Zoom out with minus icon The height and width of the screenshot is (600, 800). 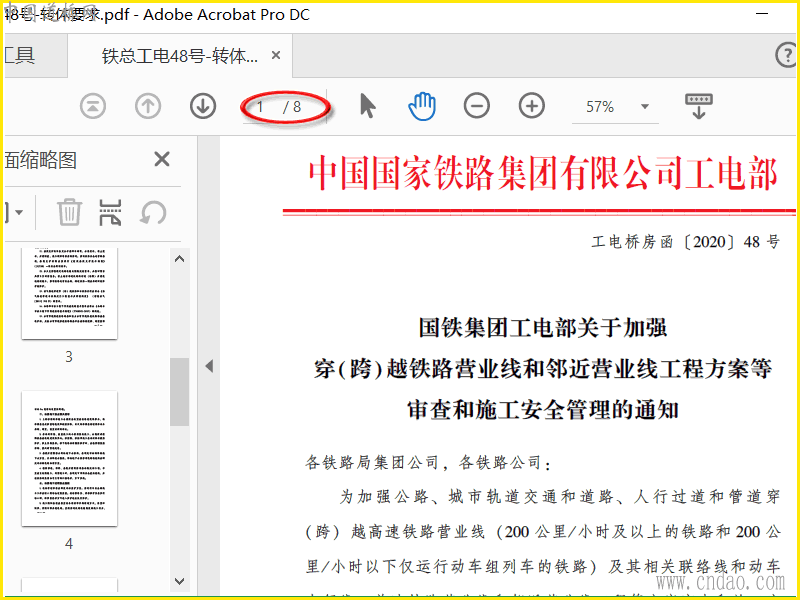point(477,106)
